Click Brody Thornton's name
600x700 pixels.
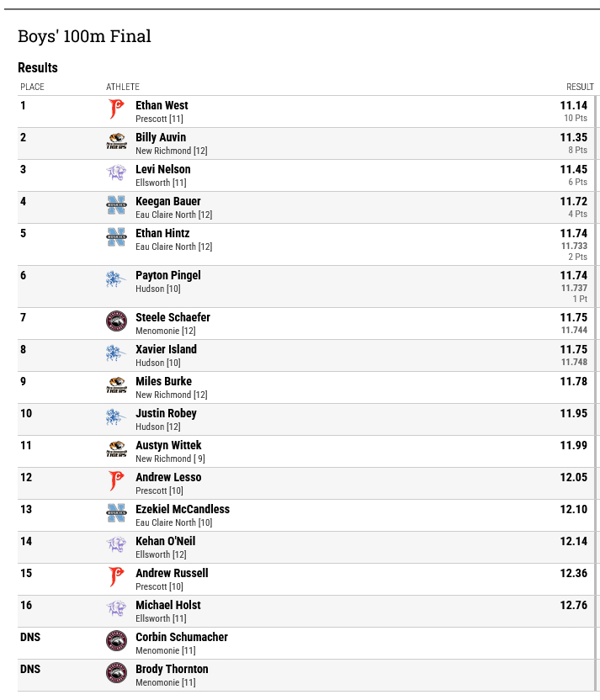click(x=172, y=669)
